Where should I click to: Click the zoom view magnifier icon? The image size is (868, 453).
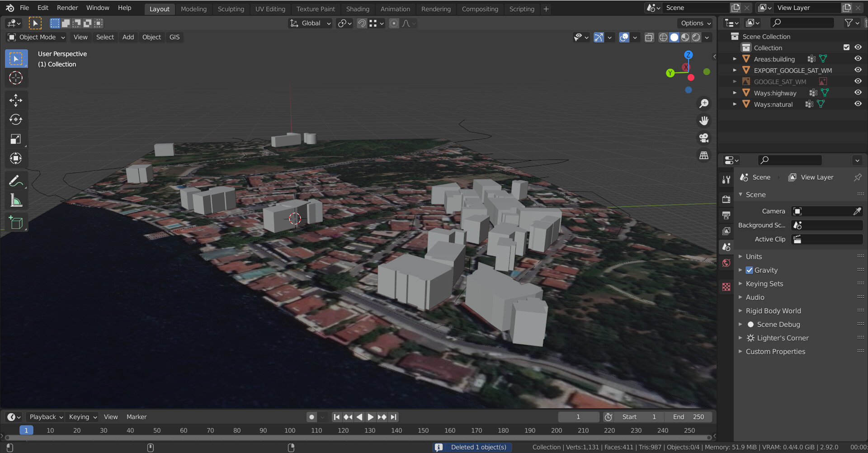[x=704, y=104]
